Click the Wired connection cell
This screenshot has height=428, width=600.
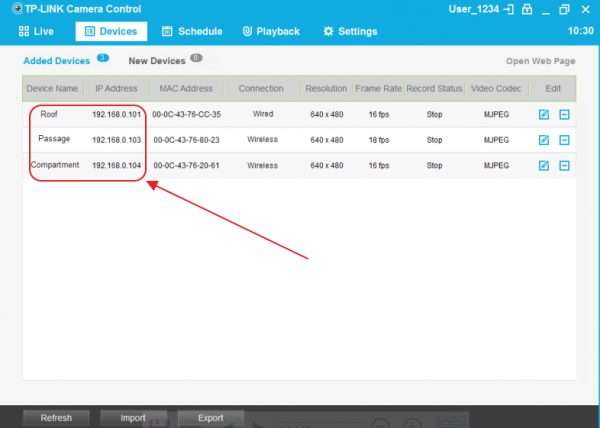tap(263, 114)
